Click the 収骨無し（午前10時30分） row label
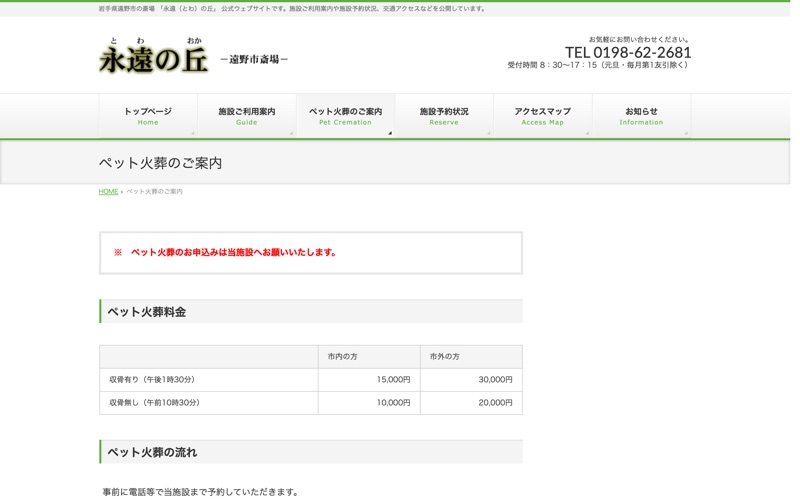This screenshot has width=800, height=500. click(x=155, y=403)
